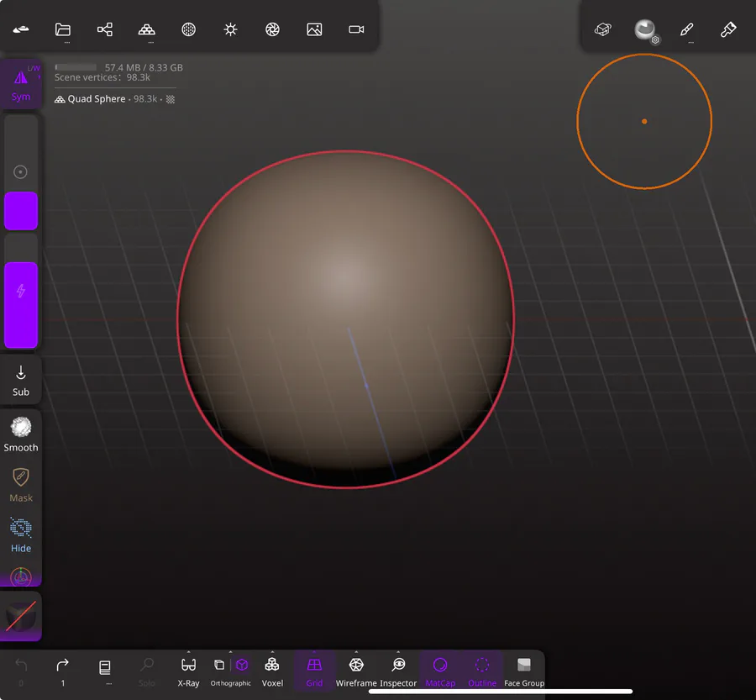The width and height of the screenshot is (756, 700).
Task: Click the Solo magnifier button
Action: pyautogui.click(x=146, y=671)
